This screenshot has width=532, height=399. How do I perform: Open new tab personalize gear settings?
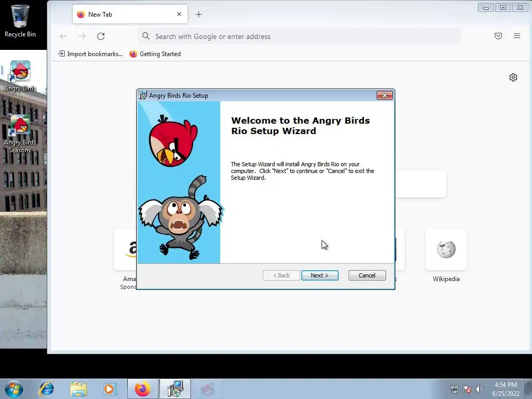tap(513, 77)
